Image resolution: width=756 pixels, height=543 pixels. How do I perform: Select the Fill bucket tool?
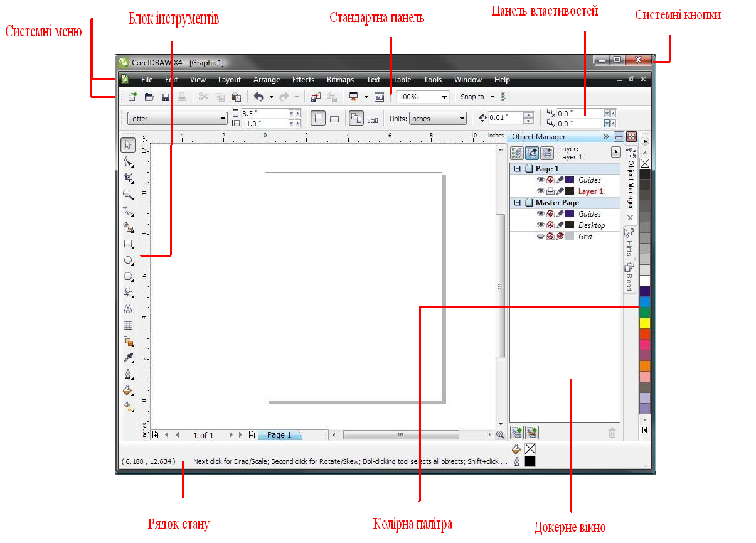point(128,390)
